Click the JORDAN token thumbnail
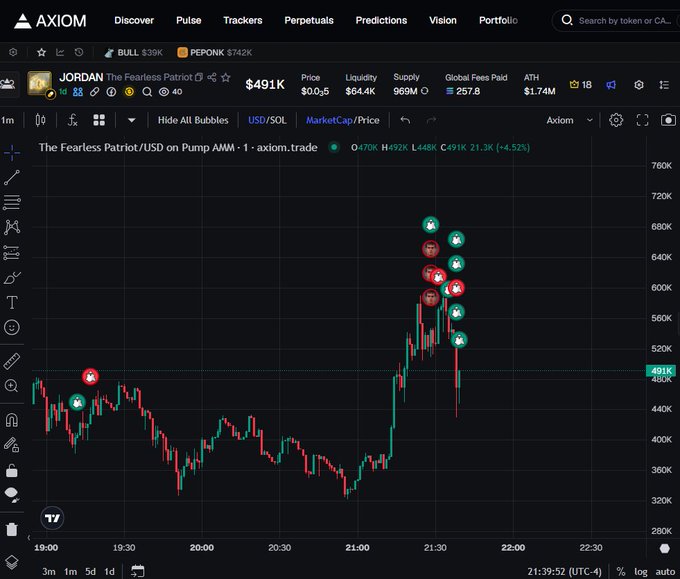Image resolution: width=680 pixels, height=579 pixels. point(39,83)
